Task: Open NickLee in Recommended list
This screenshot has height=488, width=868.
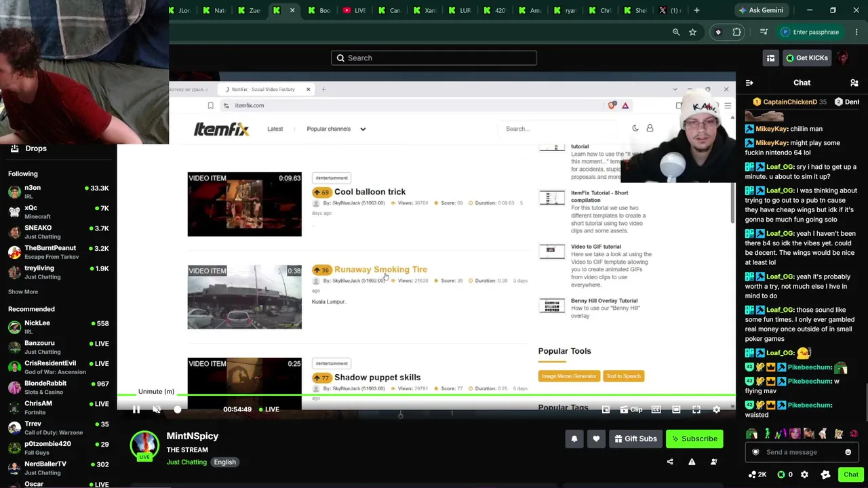Action: (58, 327)
